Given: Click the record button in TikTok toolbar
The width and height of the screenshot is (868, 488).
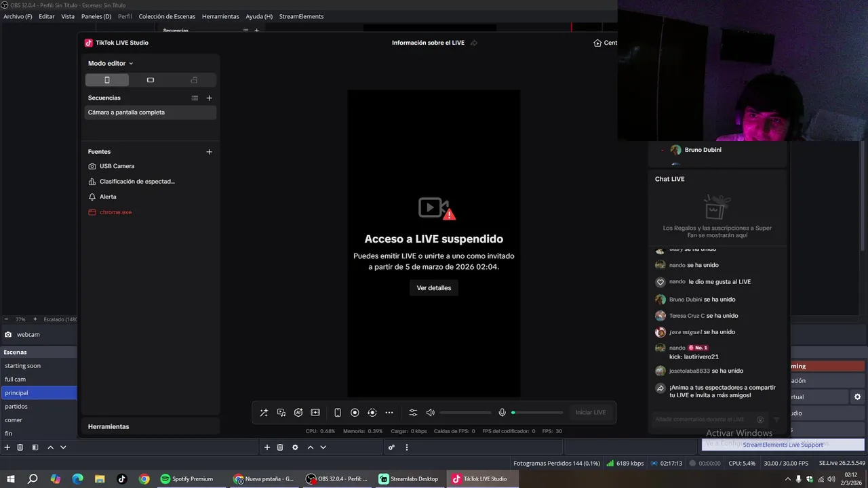Looking at the screenshot, I should pyautogui.click(x=355, y=412).
